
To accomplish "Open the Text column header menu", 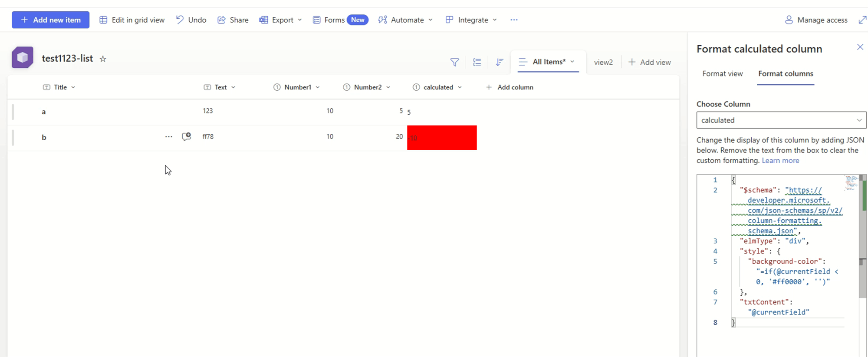I will tap(220, 87).
